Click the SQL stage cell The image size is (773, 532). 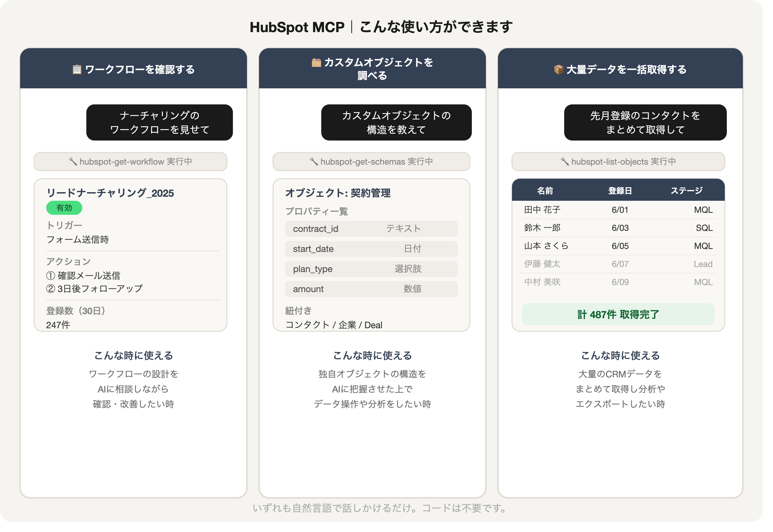[704, 228]
